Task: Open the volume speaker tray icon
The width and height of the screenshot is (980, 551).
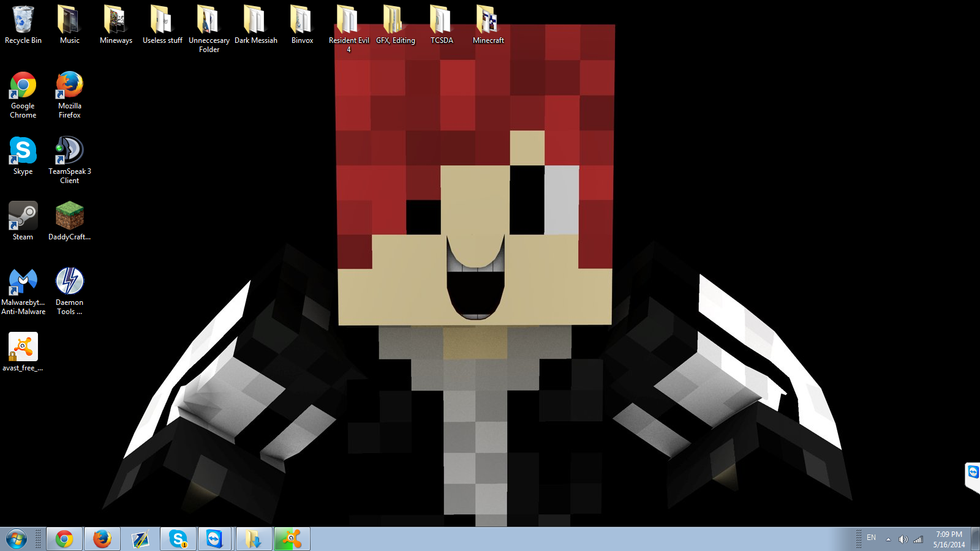Action: [903, 539]
